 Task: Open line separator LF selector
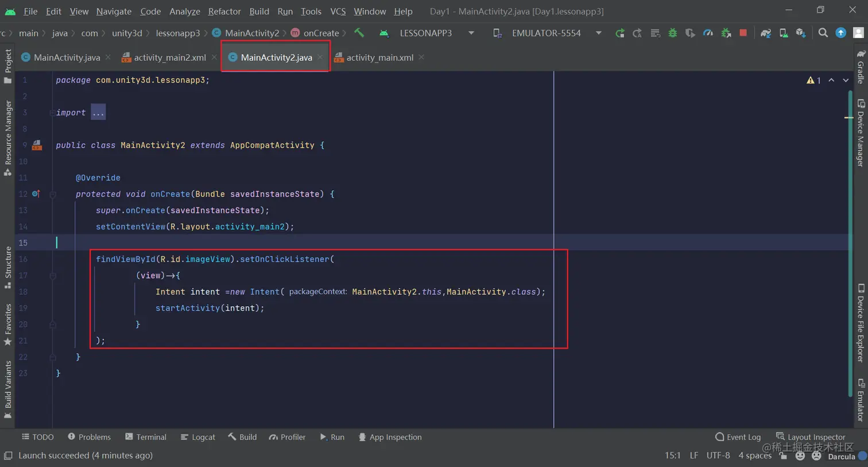694,456
